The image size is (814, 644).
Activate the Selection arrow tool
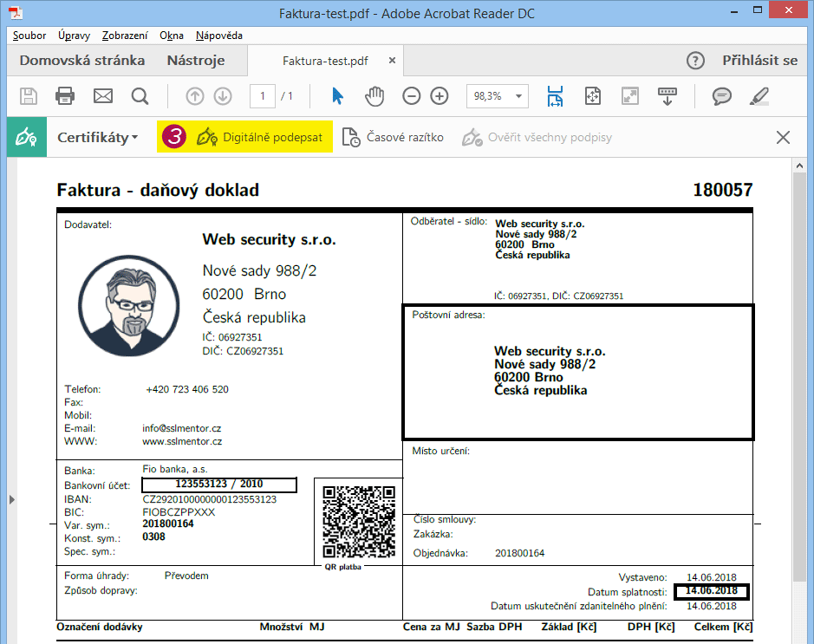point(337,96)
